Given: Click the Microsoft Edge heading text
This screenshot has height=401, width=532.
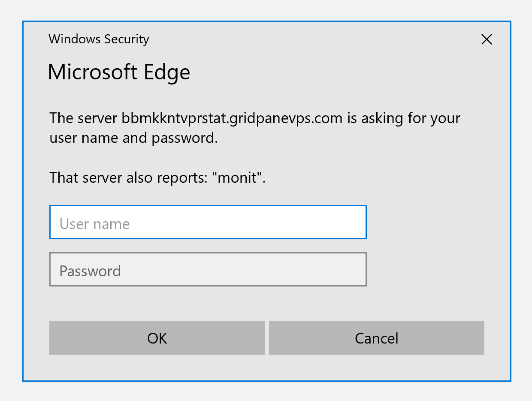Looking at the screenshot, I should tap(119, 72).
